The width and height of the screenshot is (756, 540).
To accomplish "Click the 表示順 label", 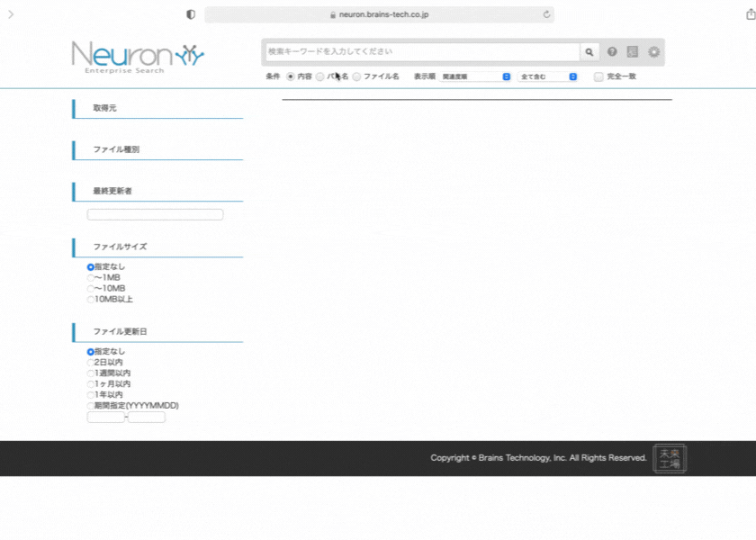I will (x=424, y=76).
